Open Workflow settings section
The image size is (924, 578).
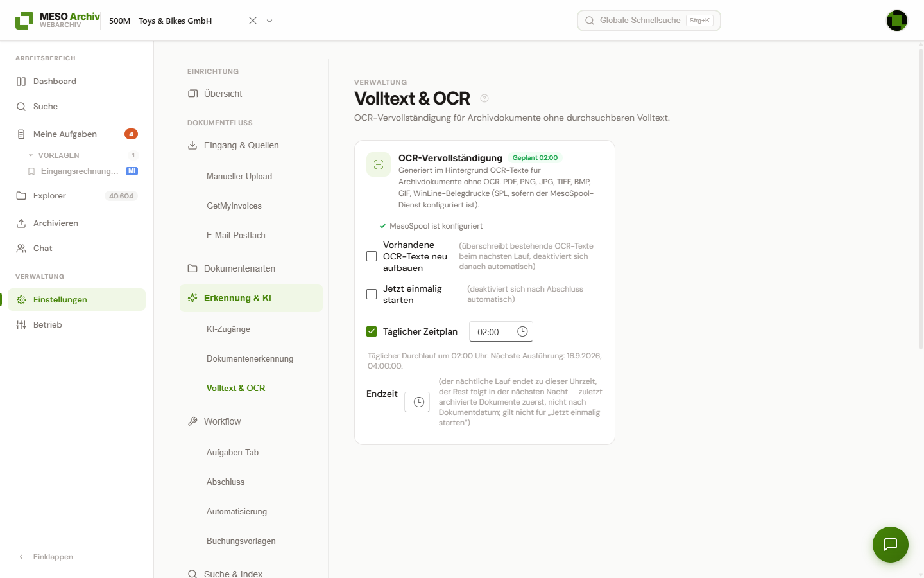[251, 421]
